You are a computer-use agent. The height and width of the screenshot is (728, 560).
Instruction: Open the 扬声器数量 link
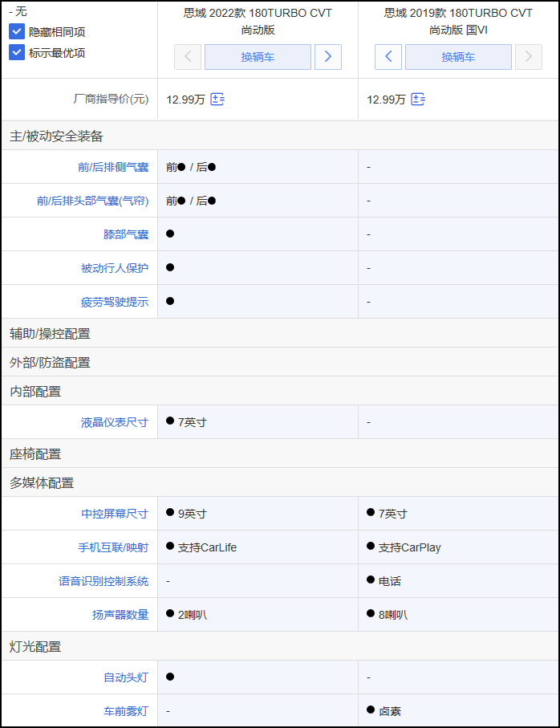120,615
